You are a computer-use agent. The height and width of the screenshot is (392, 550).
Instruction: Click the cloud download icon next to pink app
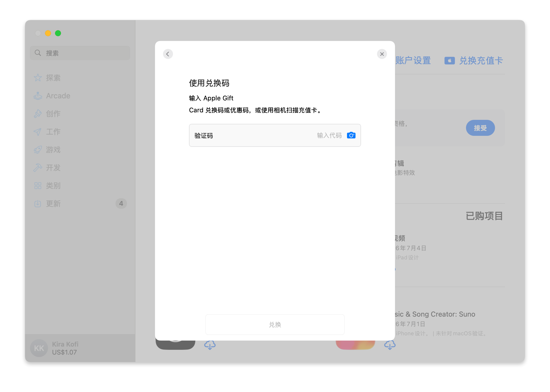point(390,345)
